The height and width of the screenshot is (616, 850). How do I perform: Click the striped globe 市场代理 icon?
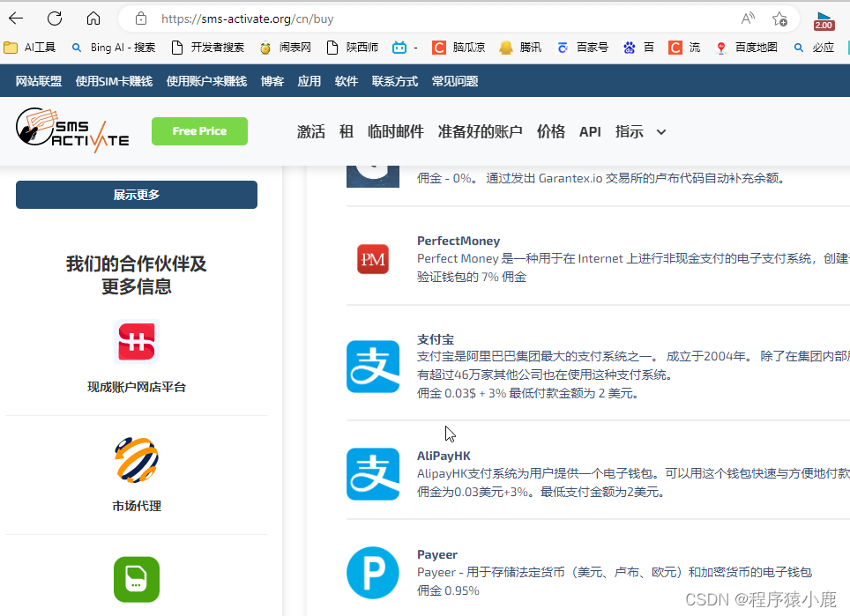coord(137,460)
